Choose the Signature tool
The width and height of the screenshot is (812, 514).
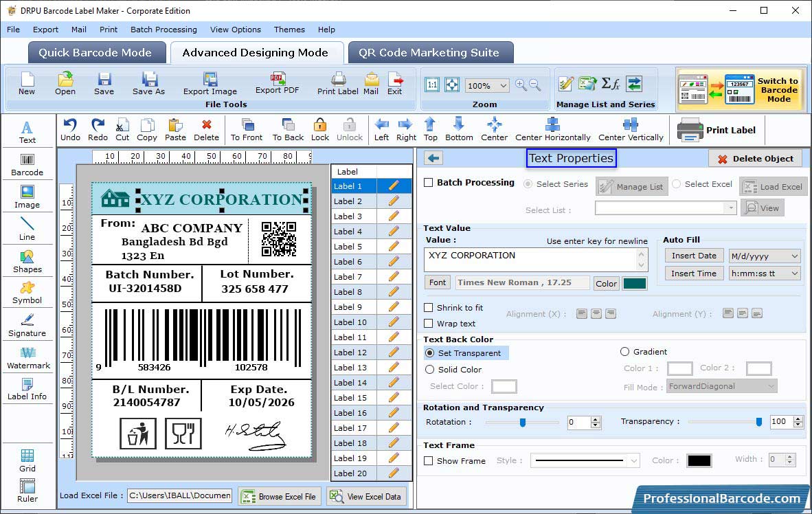point(27,326)
